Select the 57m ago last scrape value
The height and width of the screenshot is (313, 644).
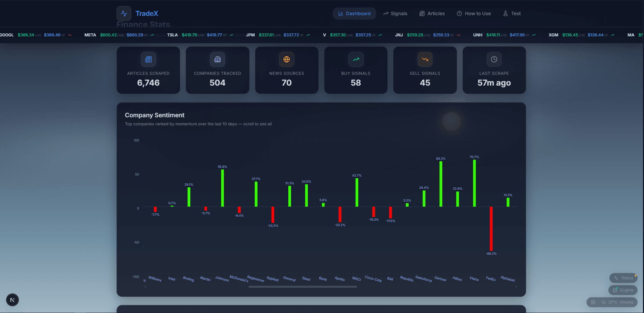click(x=494, y=83)
